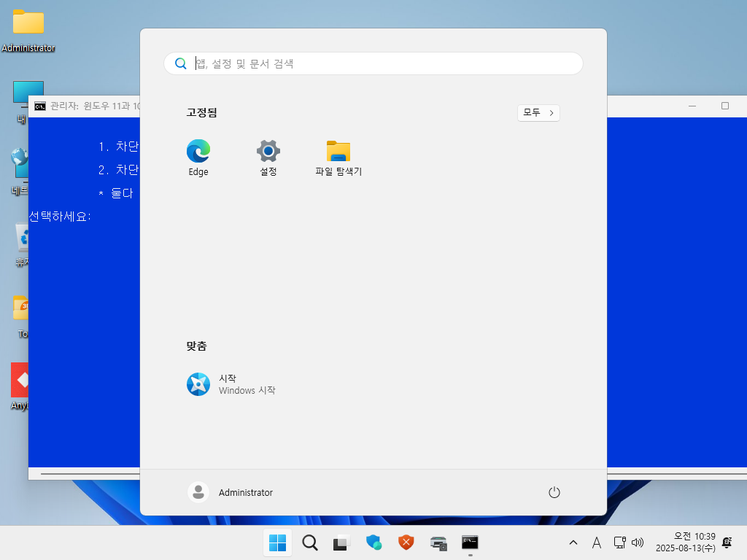This screenshot has height=560, width=747.
Task: Open the 시작 Windows 시작 recommended item
Action: pyautogui.click(x=231, y=384)
